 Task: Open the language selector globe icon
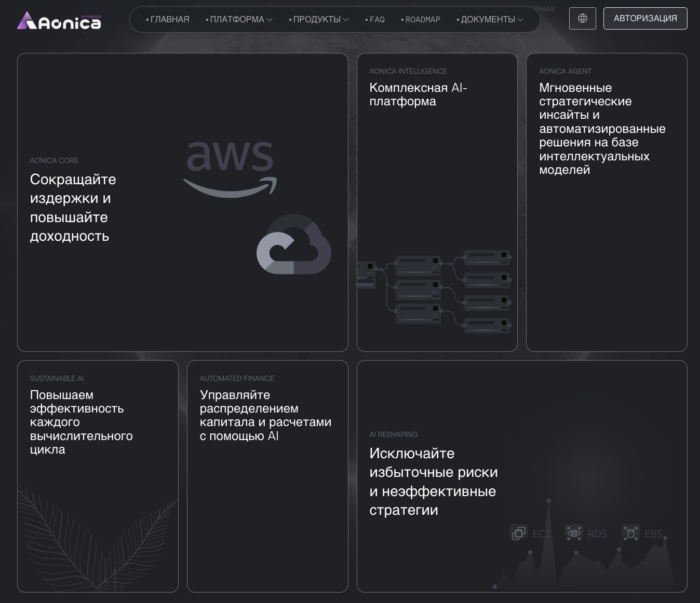[583, 19]
